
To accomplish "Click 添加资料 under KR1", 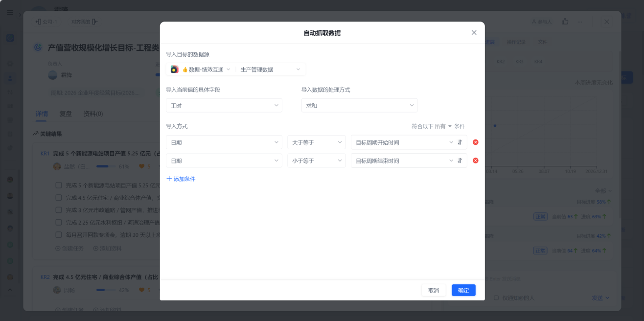I will pyautogui.click(x=107, y=249).
